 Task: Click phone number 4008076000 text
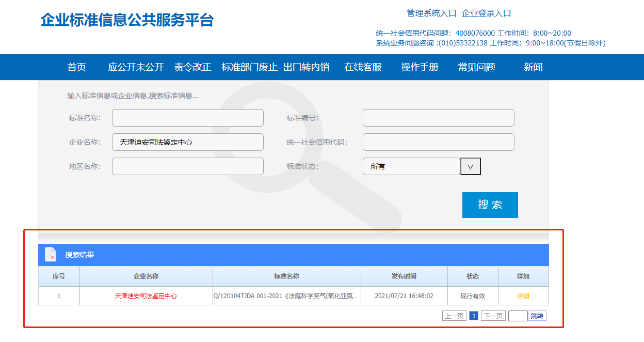coord(475,33)
